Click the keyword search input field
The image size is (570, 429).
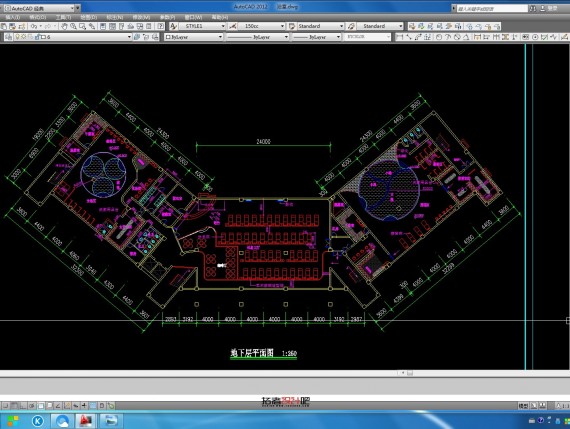491,8
